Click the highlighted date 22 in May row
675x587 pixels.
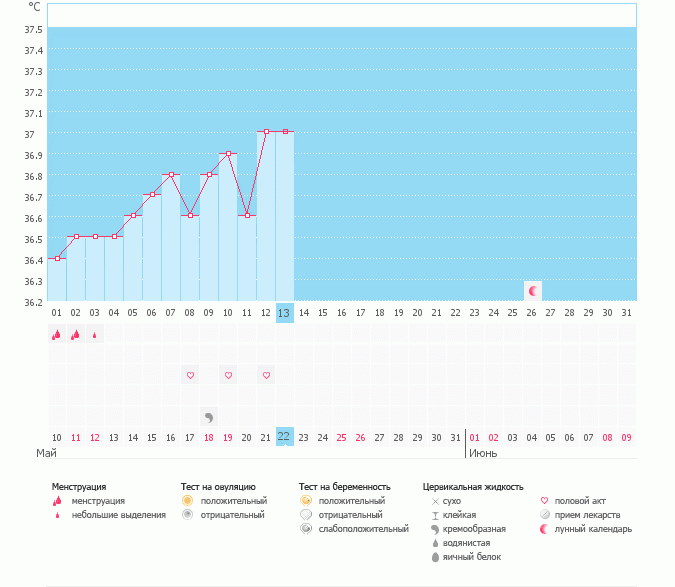[x=284, y=437]
